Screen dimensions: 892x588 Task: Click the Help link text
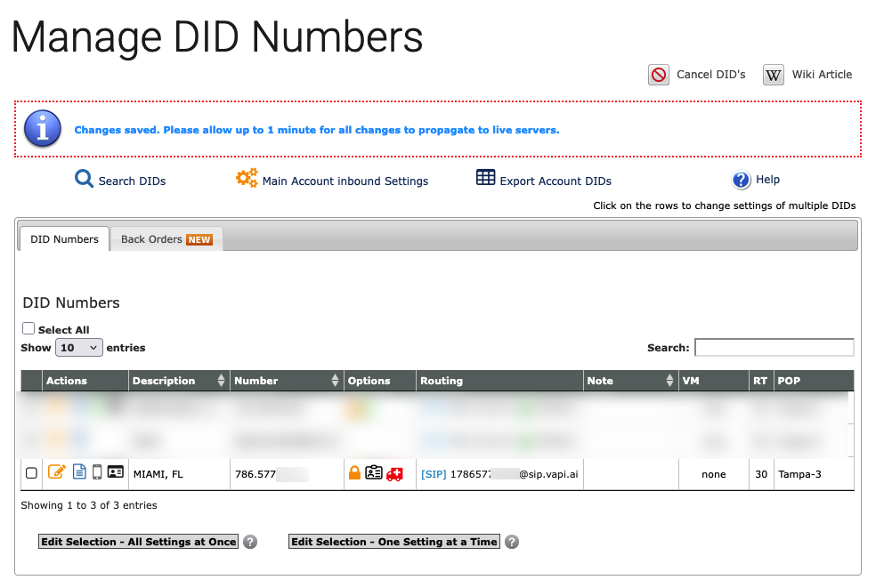pos(767,180)
